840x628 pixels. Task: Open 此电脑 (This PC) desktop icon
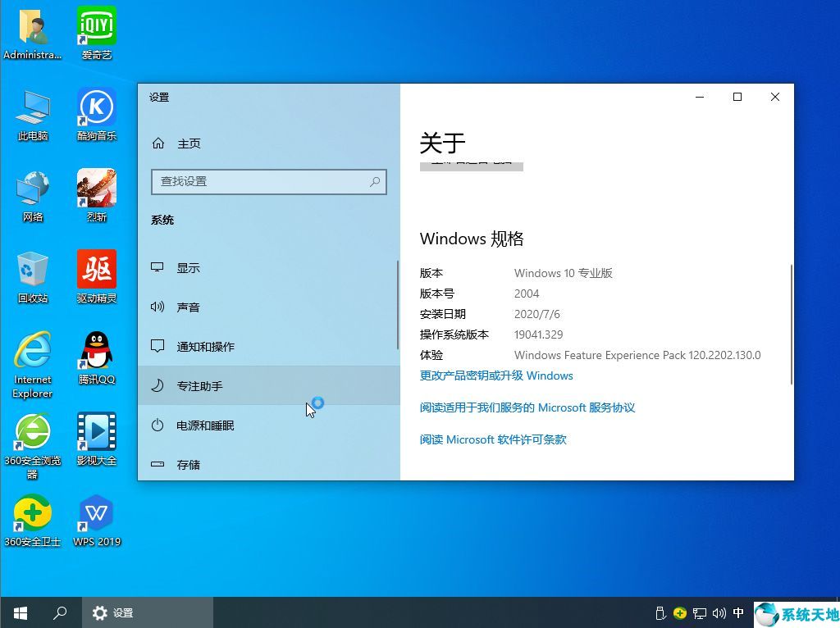(x=33, y=115)
